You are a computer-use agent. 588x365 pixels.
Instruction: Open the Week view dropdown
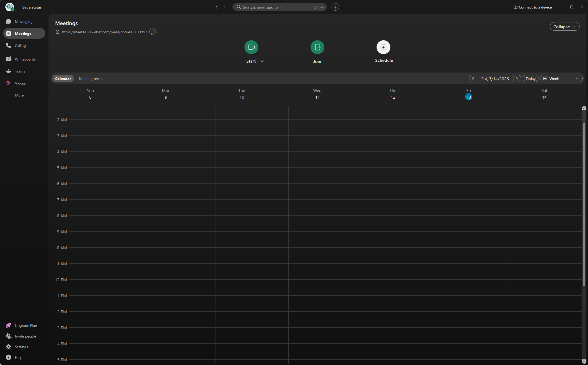pyautogui.click(x=561, y=79)
